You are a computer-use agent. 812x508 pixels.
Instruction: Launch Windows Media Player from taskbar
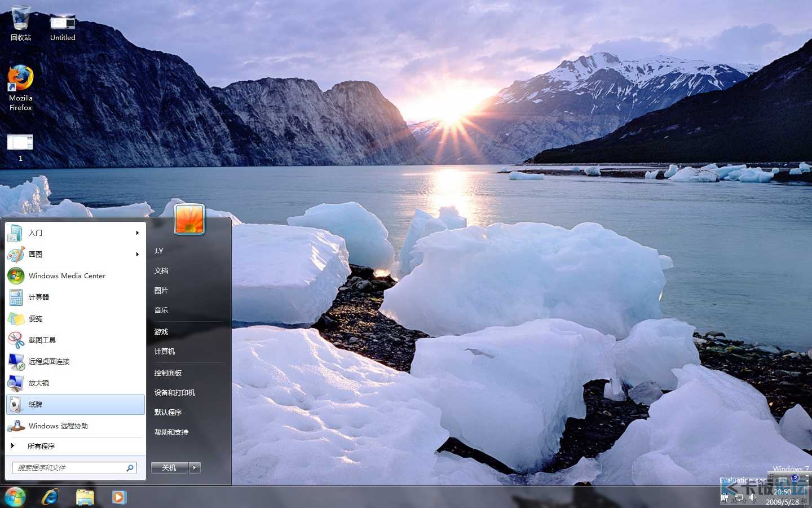coord(119,497)
